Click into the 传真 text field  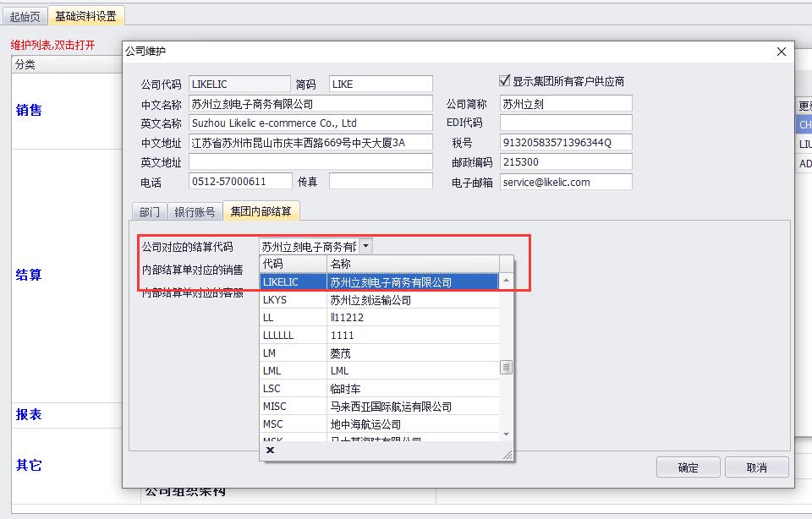pos(380,182)
